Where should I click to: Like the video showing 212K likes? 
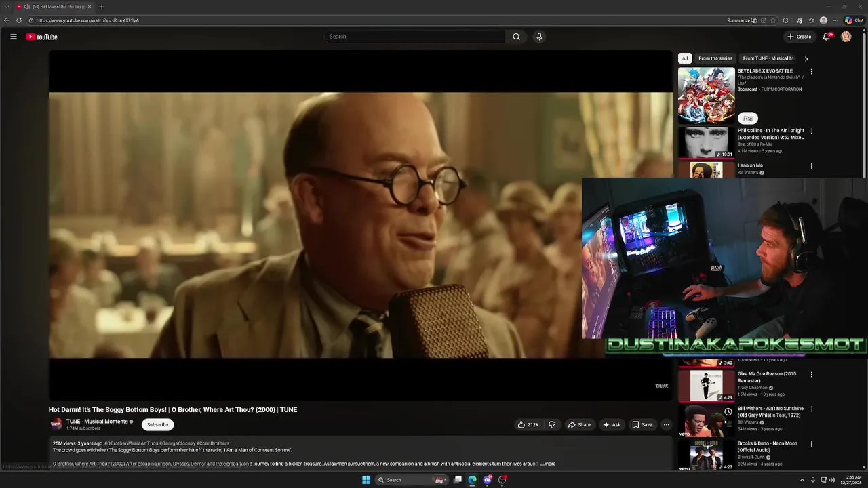(x=528, y=425)
